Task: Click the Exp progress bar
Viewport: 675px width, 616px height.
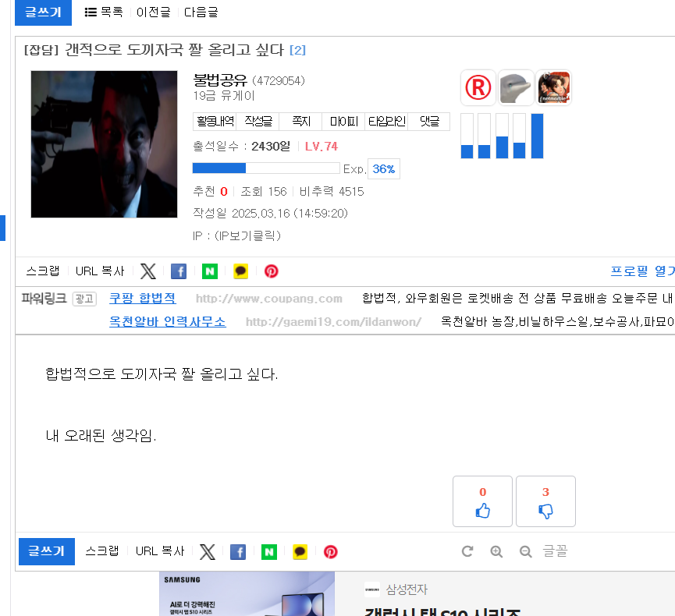Action: tap(266, 168)
